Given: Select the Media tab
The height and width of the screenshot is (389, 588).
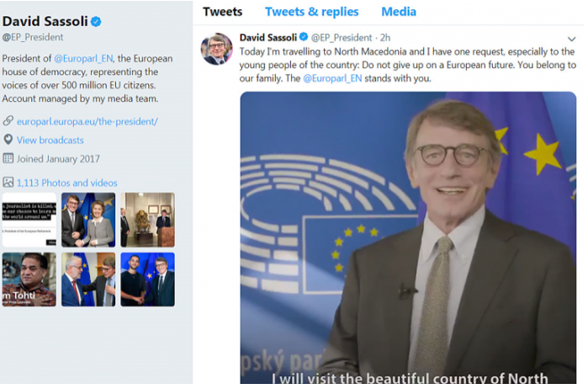Looking at the screenshot, I should [399, 12].
